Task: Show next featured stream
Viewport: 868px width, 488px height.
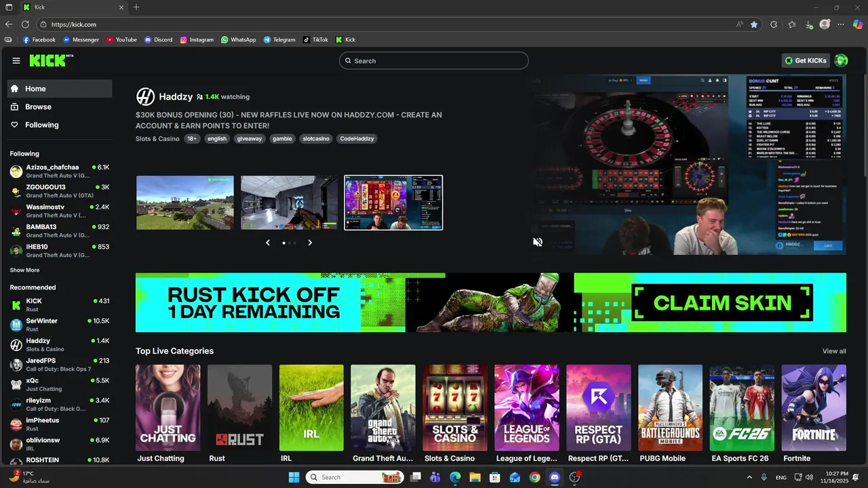Action: (x=310, y=243)
